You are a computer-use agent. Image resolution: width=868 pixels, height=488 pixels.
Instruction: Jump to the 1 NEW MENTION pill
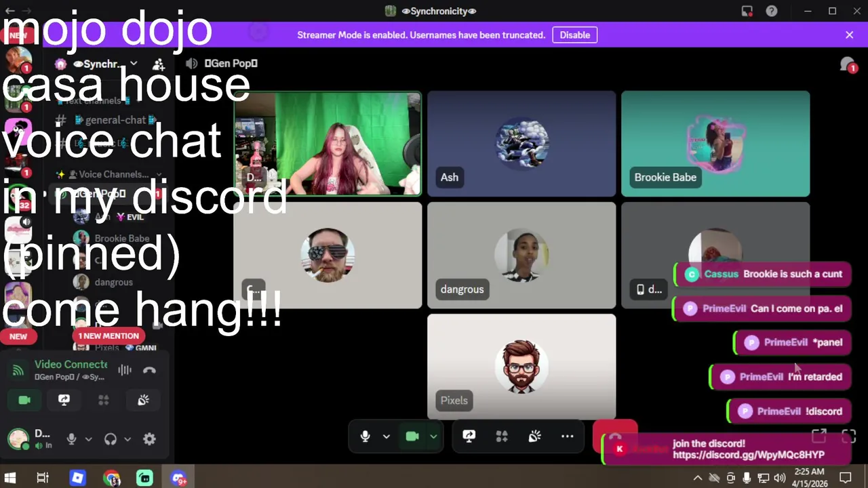pyautogui.click(x=108, y=335)
